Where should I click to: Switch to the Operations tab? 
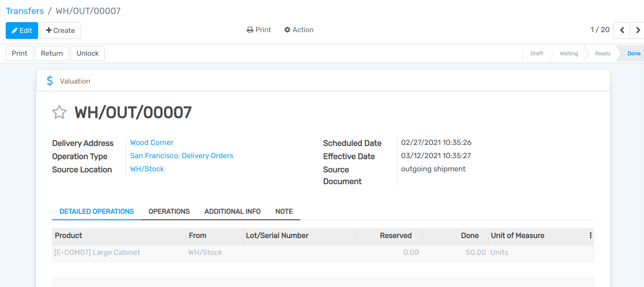169,211
